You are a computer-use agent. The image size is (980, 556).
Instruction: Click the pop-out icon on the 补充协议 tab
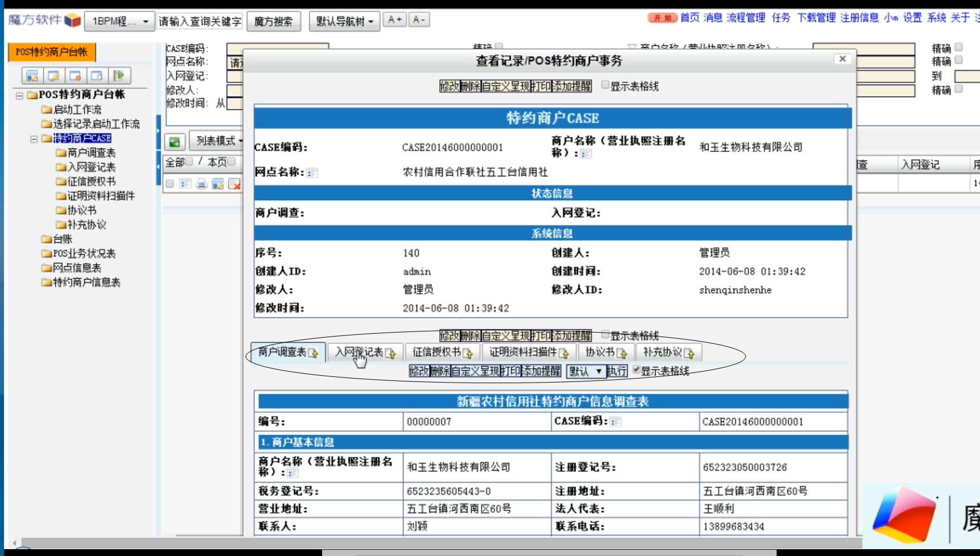[x=689, y=353]
